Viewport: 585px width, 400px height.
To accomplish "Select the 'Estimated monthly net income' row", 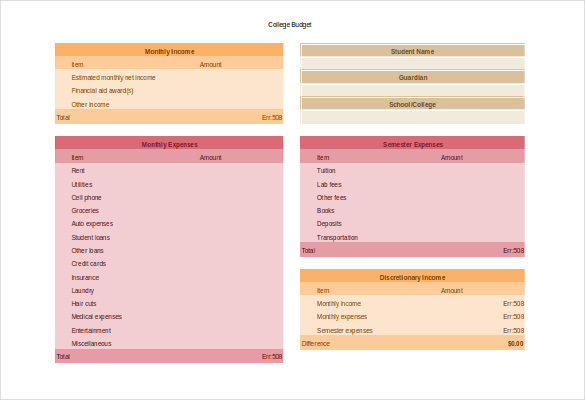I will pyautogui.click(x=169, y=78).
